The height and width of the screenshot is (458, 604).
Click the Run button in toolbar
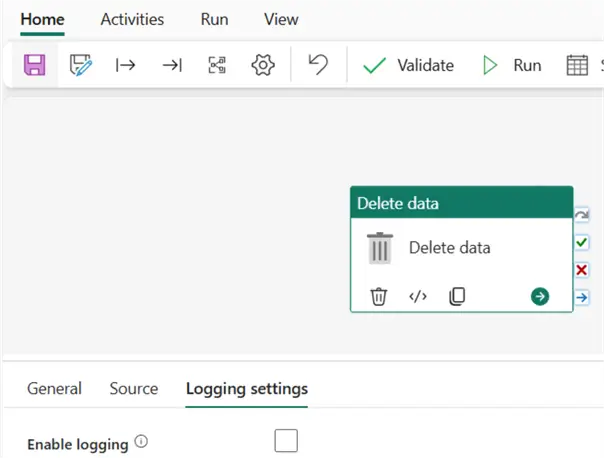(512, 66)
